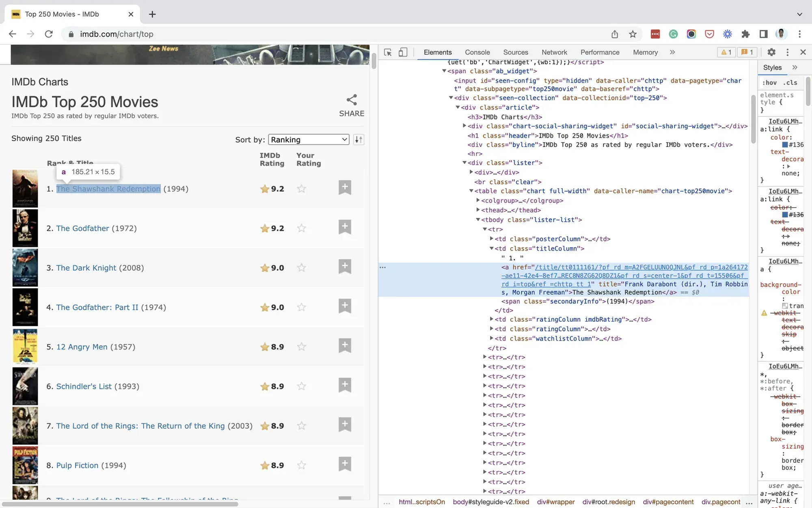
Task: Collapse the div lister node
Action: tap(464, 163)
